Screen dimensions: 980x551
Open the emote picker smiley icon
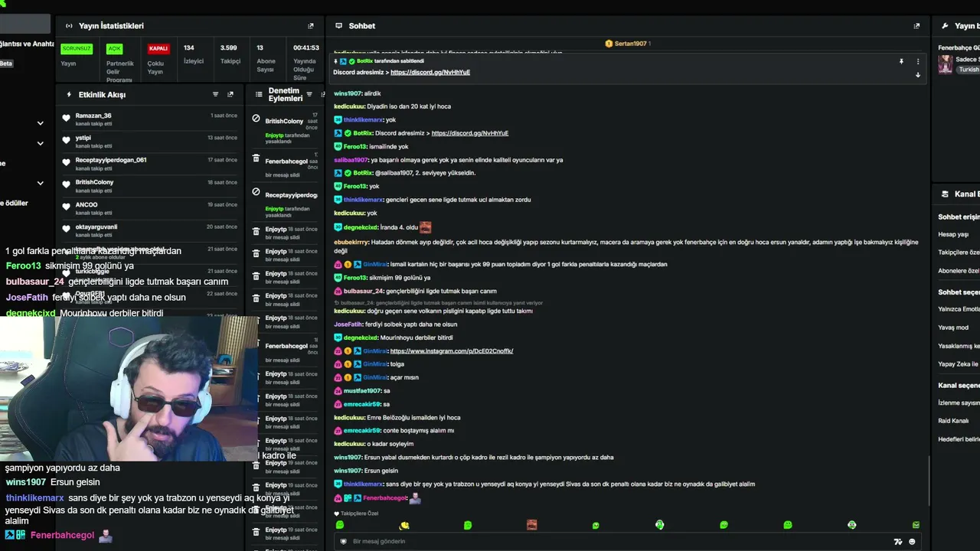912,542
